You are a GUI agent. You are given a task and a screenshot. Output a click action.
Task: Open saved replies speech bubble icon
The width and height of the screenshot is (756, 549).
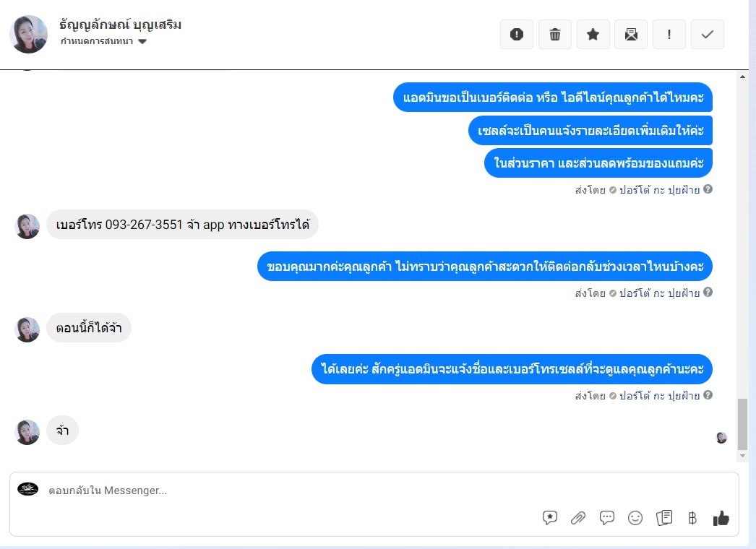click(x=549, y=518)
